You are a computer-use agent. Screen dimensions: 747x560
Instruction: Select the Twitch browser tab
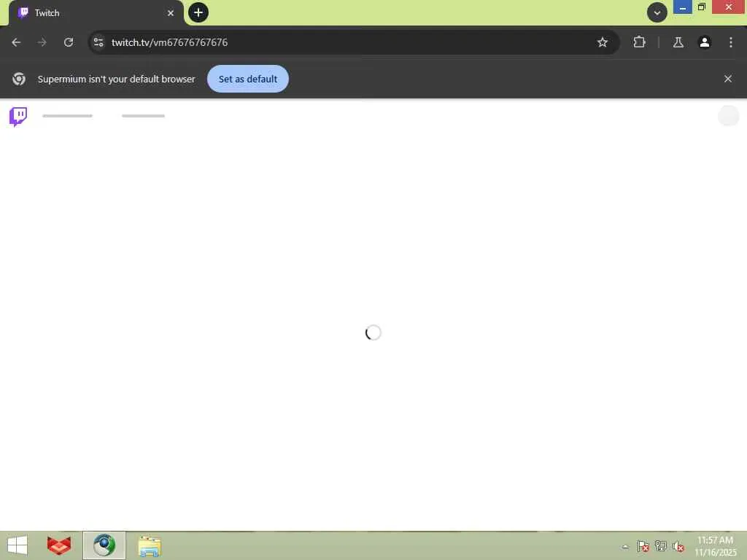click(x=96, y=13)
